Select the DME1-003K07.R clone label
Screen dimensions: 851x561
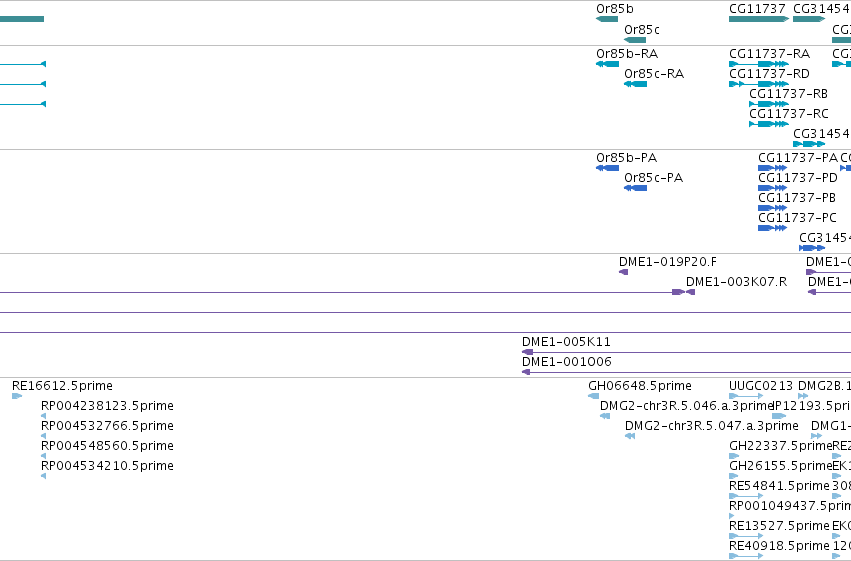coord(736,282)
